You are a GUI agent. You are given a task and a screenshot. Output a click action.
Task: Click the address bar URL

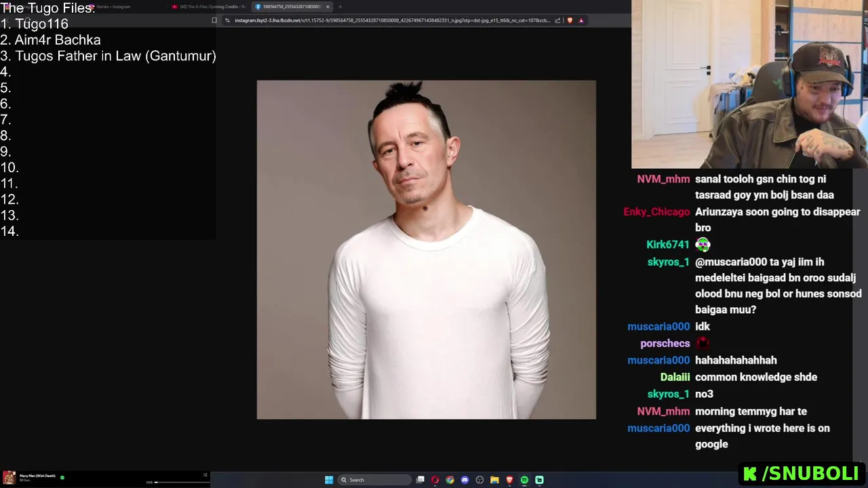click(x=392, y=20)
